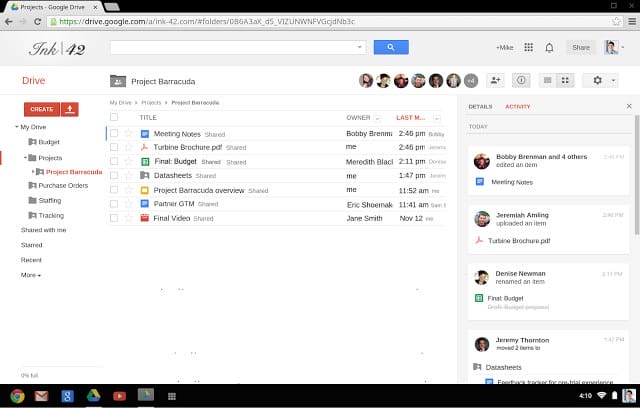
Task: Open the notifications bell
Action: pyautogui.click(x=549, y=47)
